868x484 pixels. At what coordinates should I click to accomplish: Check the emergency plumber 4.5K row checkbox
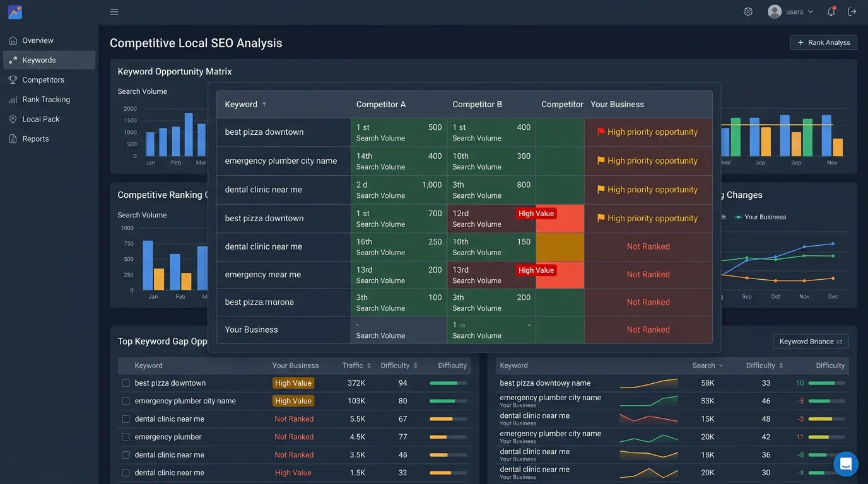126,437
